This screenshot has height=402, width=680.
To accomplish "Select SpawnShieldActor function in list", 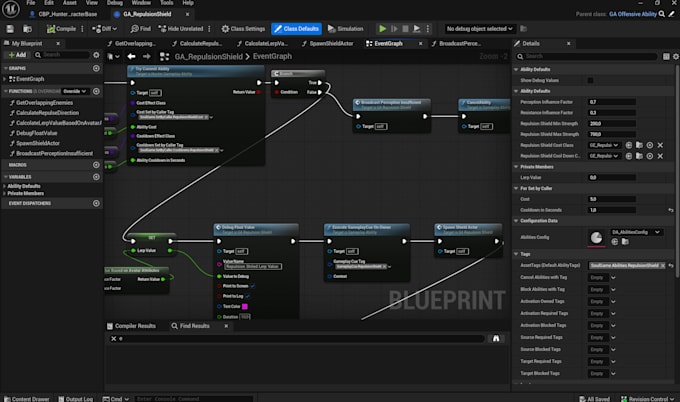I will tap(38, 143).
